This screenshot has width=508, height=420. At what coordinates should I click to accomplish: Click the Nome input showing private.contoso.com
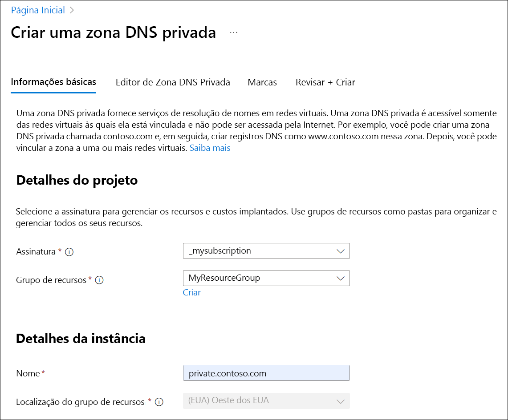(266, 373)
